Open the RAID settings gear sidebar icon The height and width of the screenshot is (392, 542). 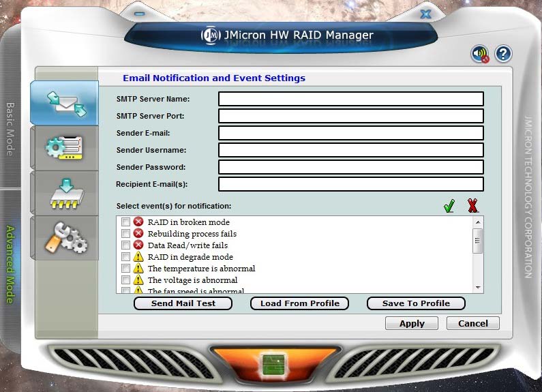coord(65,147)
